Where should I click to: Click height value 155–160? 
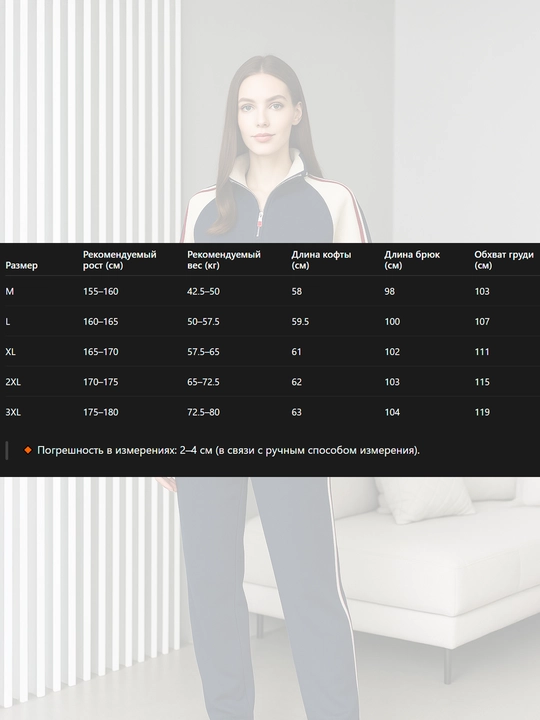pyautogui.click(x=101, y=291)
